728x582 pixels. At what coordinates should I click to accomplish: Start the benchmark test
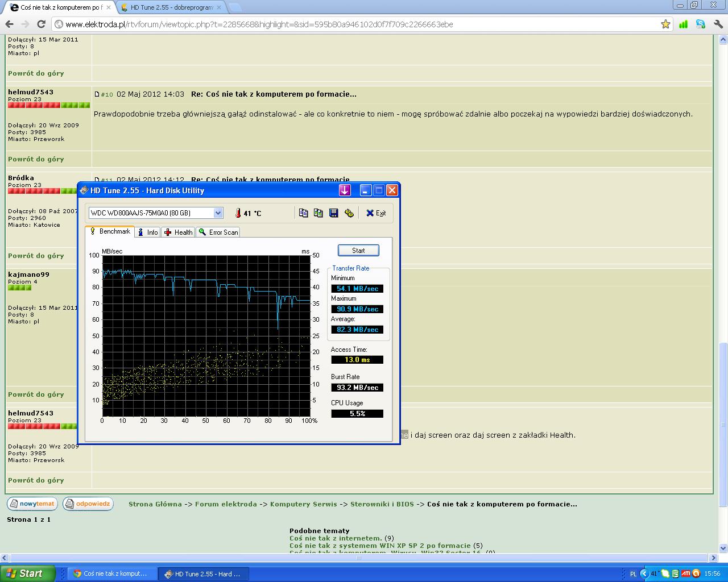358,251
